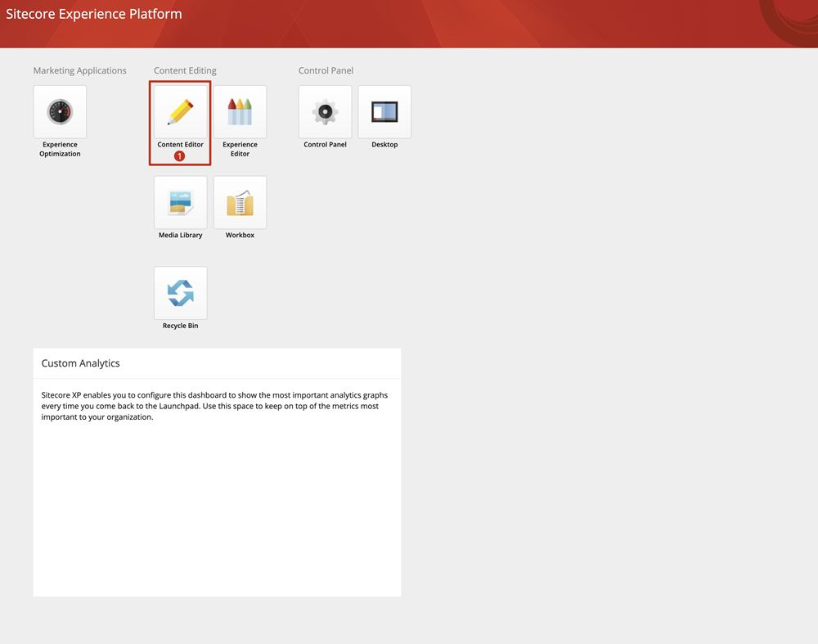Open the Recycle Bin arrows icon
The image size is (818, 644).
coord(180,293)
